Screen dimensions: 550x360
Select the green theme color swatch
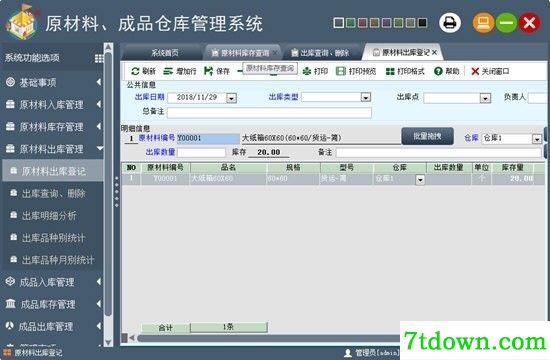pos(350,23)
